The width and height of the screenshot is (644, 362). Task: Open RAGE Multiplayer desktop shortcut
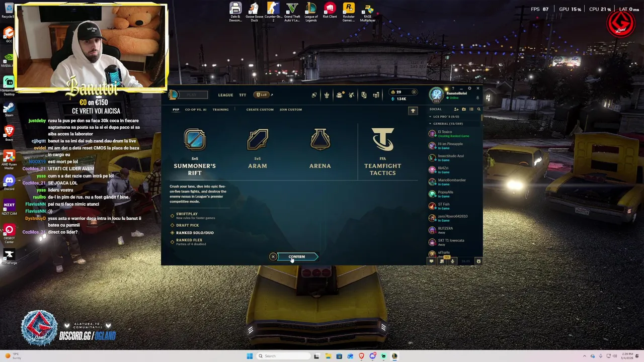click(368, 12)
